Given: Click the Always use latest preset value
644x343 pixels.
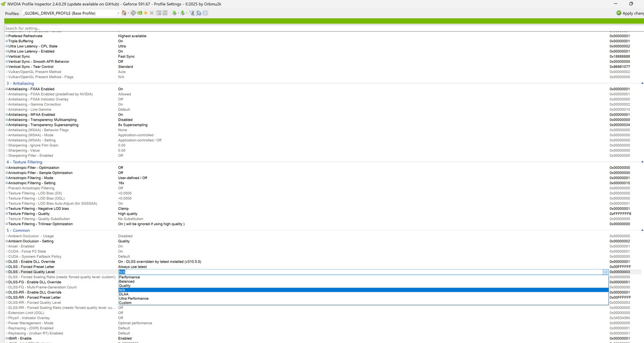Looking at the screenshot, I should point(132,267).
